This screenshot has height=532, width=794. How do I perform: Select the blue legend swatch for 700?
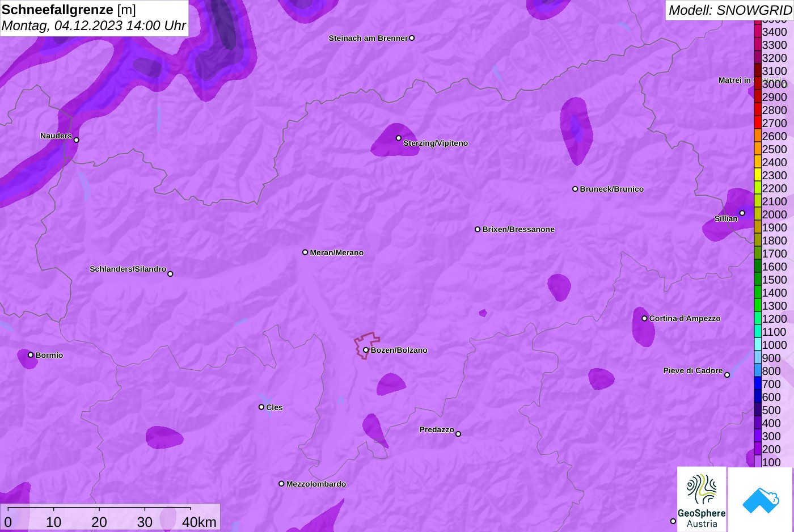[x=758, y=384]
